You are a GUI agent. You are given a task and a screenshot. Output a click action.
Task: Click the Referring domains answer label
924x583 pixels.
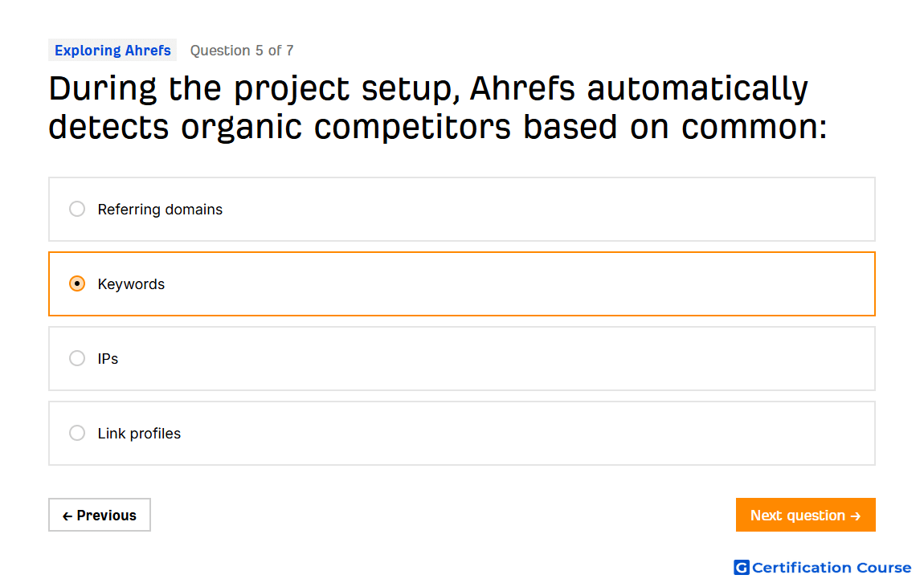(x=160, y=210)
